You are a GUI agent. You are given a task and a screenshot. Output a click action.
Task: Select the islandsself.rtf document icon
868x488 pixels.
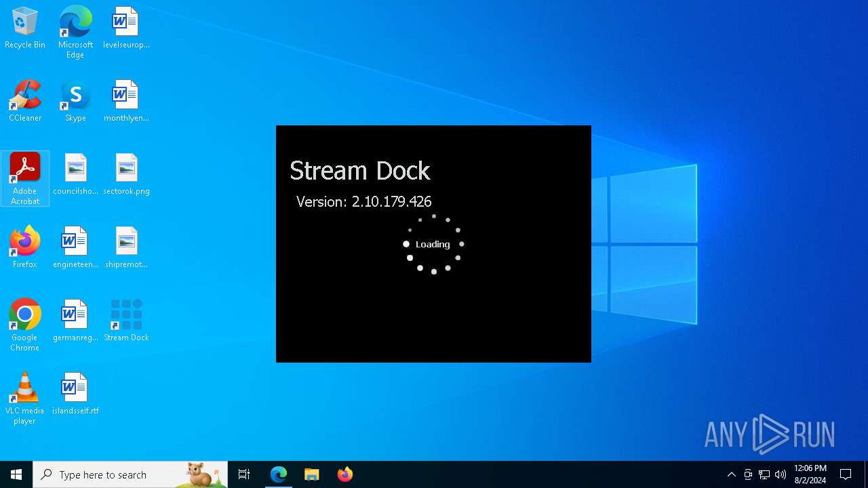75,394
